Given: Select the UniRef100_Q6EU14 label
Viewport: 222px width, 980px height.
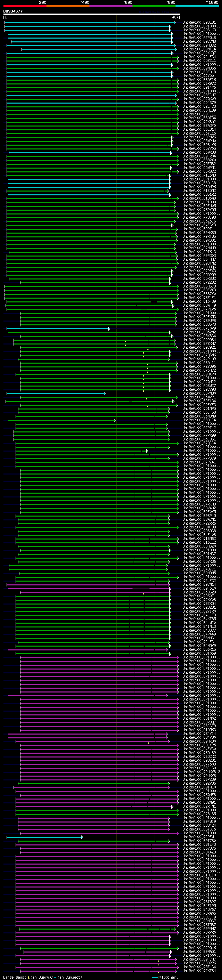Looking at the screenshot, I should click(x=199, y=129).
